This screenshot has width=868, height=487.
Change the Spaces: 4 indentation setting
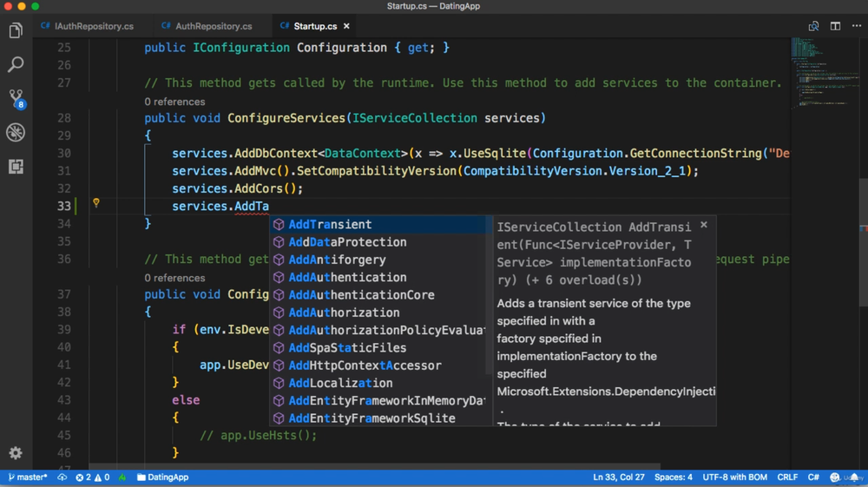point(674,477)
